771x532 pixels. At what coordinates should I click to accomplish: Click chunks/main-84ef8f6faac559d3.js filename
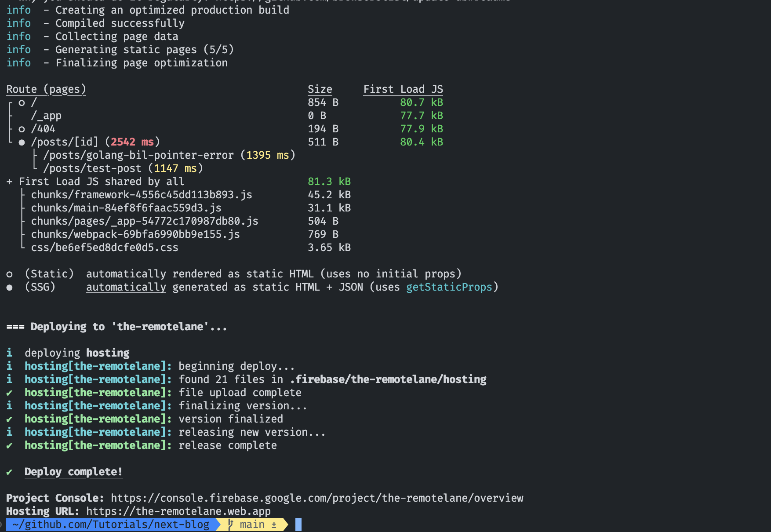point(126,208)
